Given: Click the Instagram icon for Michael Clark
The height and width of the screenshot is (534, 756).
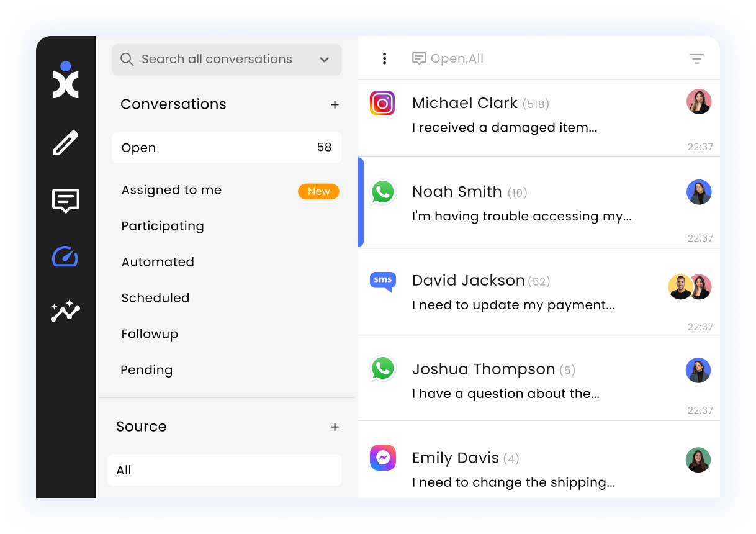Looking at the screenshot, I should 382,104.
